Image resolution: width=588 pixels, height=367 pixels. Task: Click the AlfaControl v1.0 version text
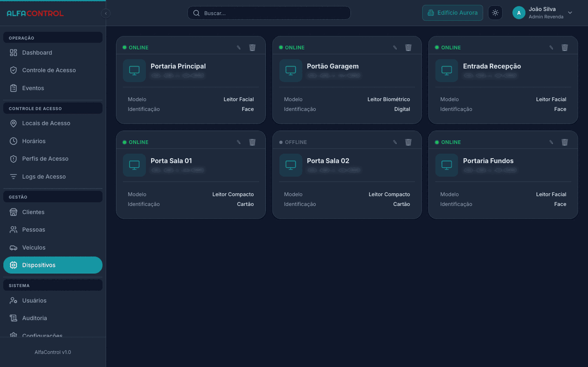(53, 352)
